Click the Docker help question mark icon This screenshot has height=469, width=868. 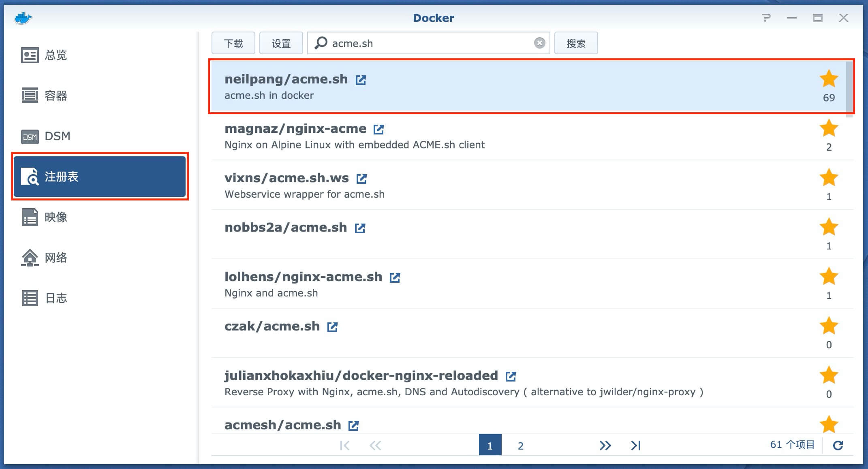click(x=766, y=18)
